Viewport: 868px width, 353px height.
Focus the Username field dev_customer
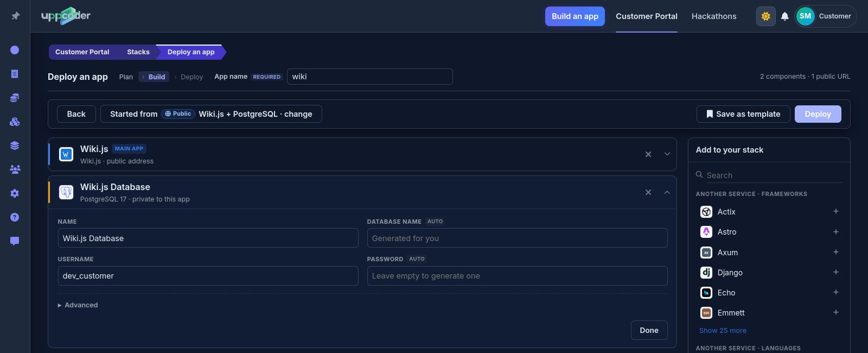208,276
